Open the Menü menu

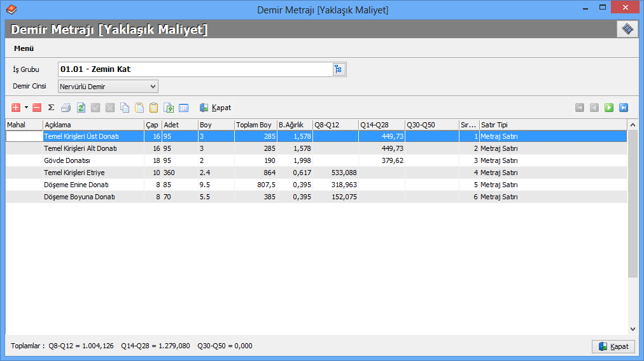tap(24, 48)
